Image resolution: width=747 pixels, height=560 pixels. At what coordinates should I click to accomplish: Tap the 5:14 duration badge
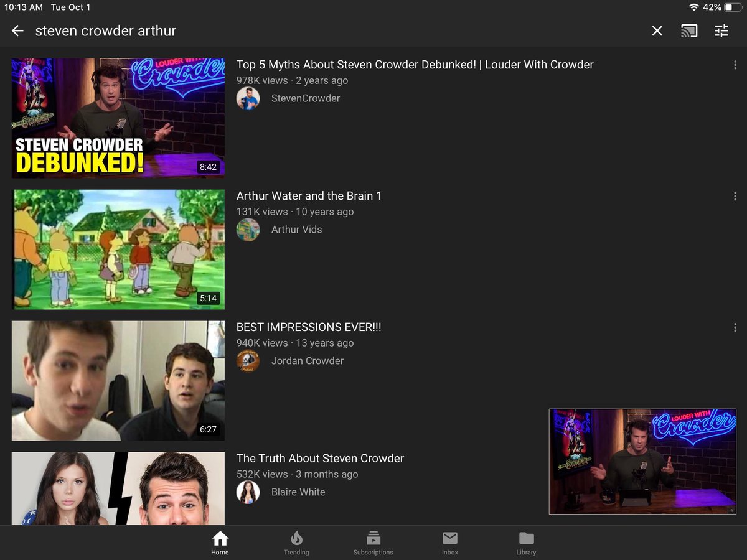point(208,298)
